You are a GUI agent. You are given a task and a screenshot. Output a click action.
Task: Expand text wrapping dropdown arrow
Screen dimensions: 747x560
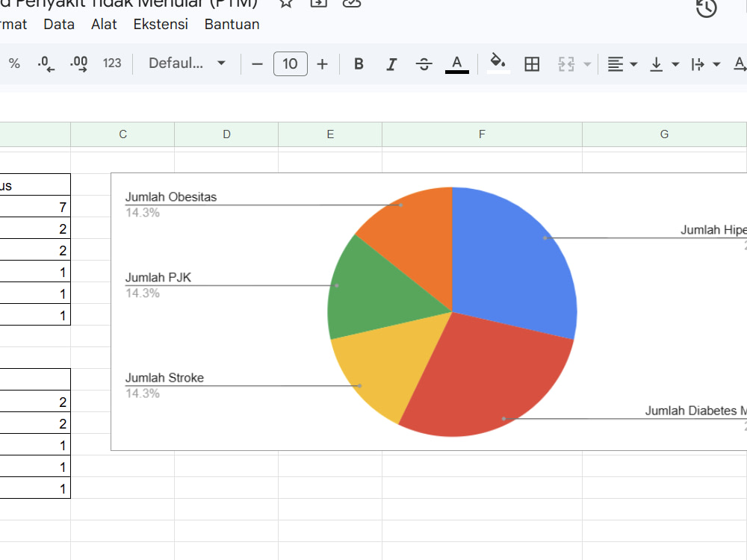716,63
